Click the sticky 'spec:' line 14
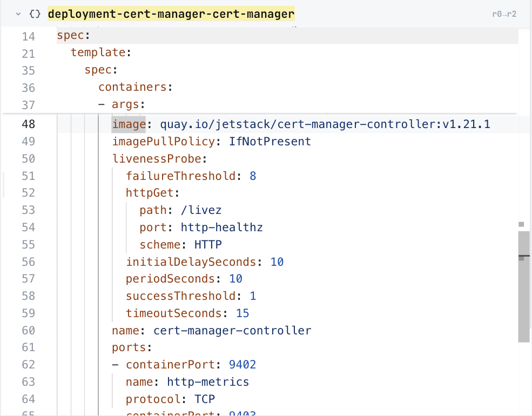532x416 pixels. click(73, 35)
